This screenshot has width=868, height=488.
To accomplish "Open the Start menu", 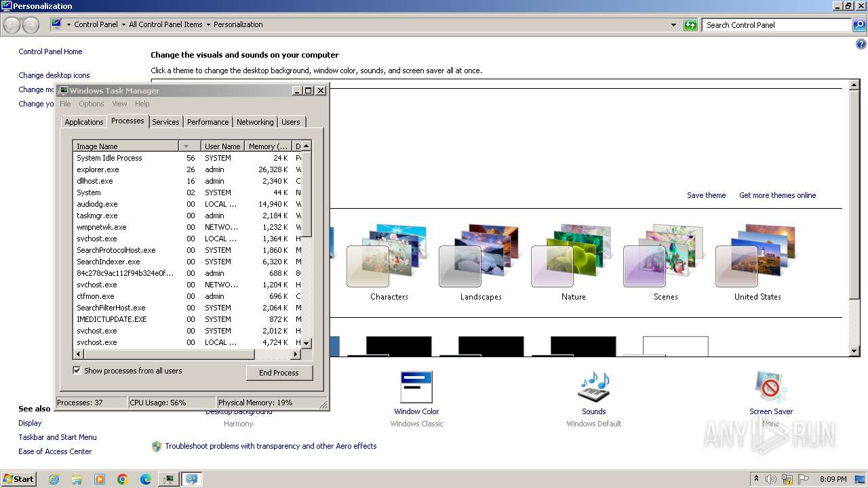I will coord(18,479).
